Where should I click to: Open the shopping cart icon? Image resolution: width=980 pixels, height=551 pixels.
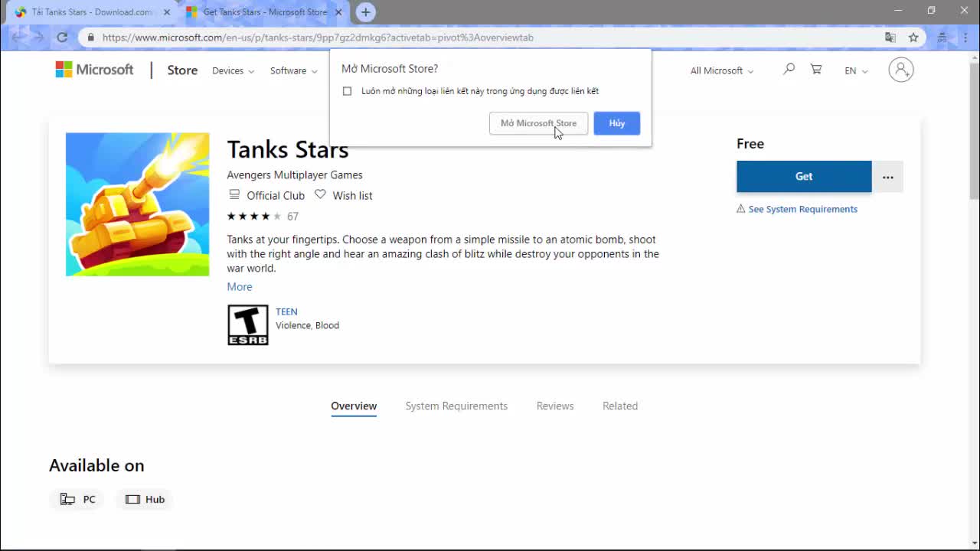pyautogui.click(x=816, y=70)
